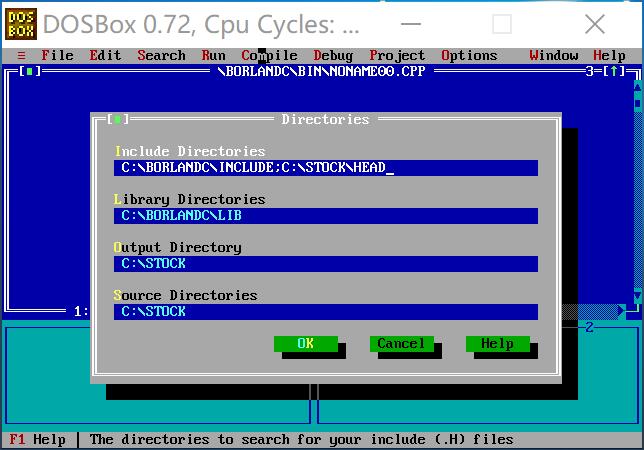644x450 pixels.
Task: Click the Source Directories label
Action: pyautogui.click(x=186, y=296)
